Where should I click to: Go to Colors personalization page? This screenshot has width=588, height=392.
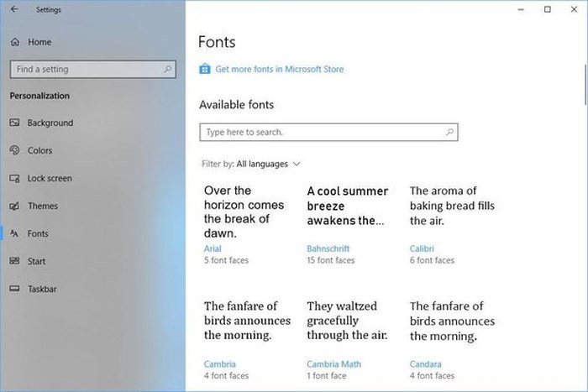click(x=39, y=151)
